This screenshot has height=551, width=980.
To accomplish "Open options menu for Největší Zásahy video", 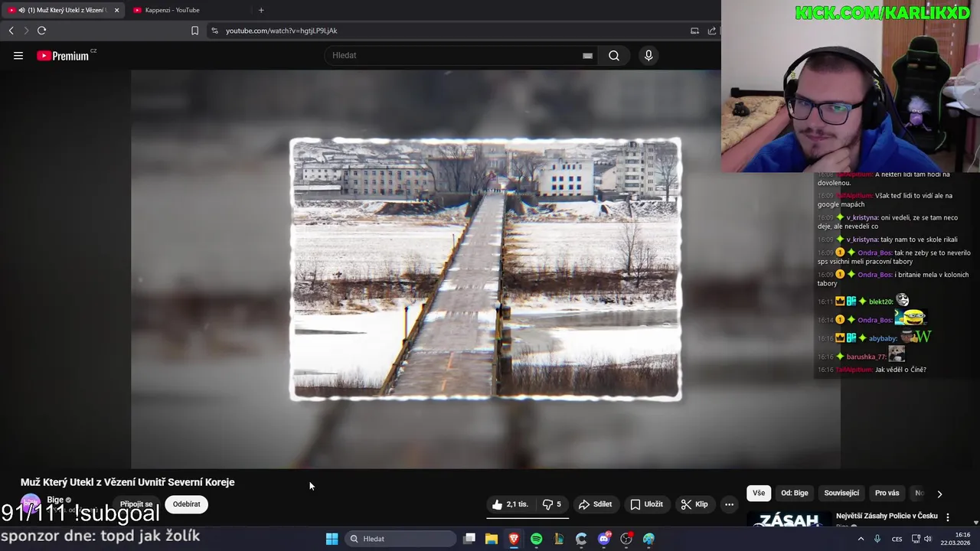I will [x=948, y=517].
